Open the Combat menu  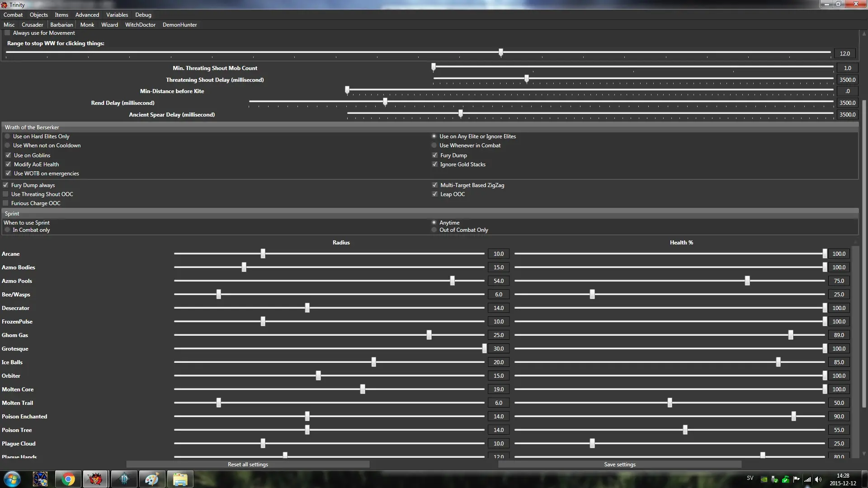pos(13,15)
